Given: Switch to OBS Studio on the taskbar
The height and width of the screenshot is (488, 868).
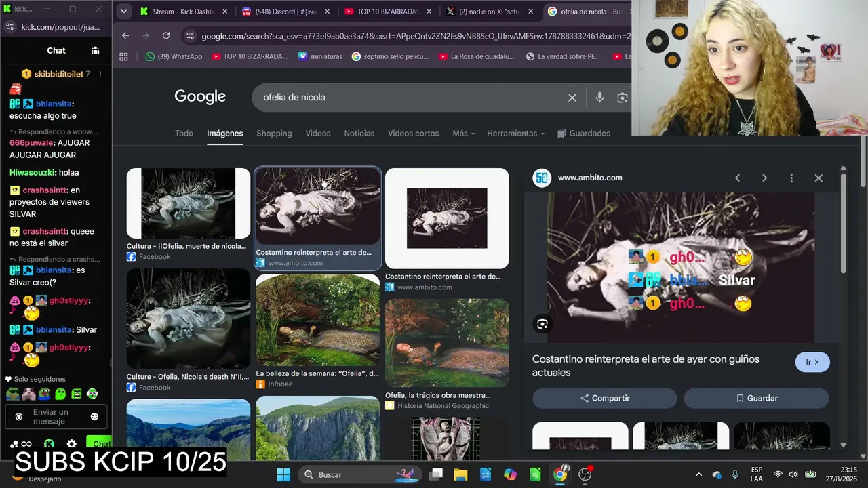Looking at the screenshot, I should pos(585,474).
